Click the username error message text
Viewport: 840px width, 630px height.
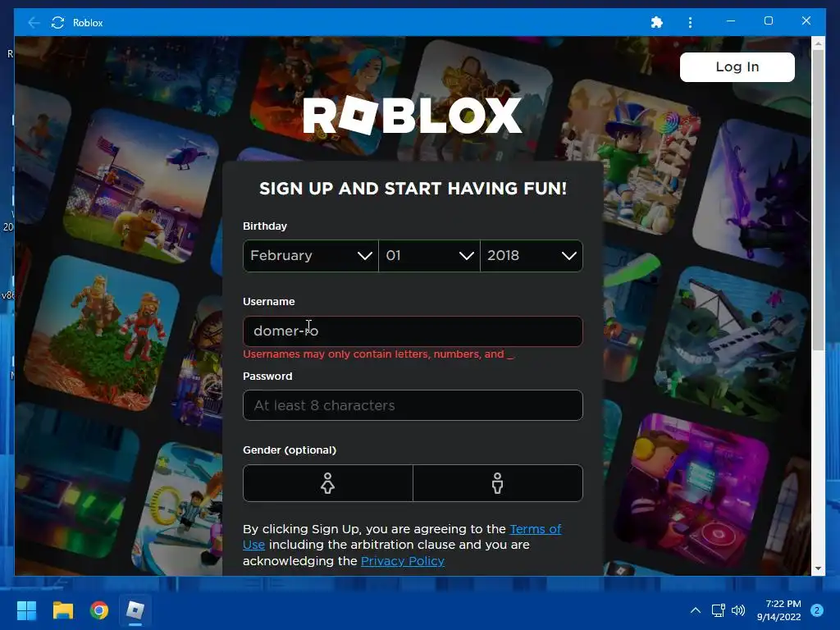[378, 354]
